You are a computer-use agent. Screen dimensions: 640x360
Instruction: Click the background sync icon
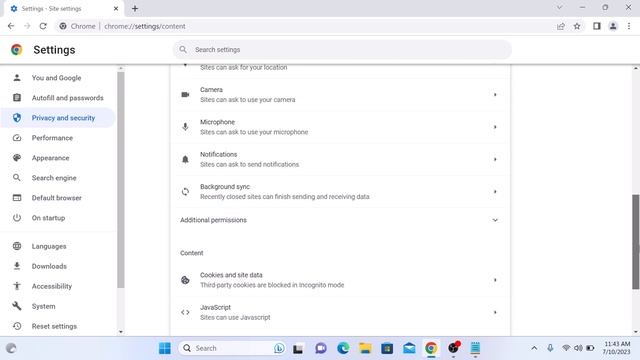[185, 191]
